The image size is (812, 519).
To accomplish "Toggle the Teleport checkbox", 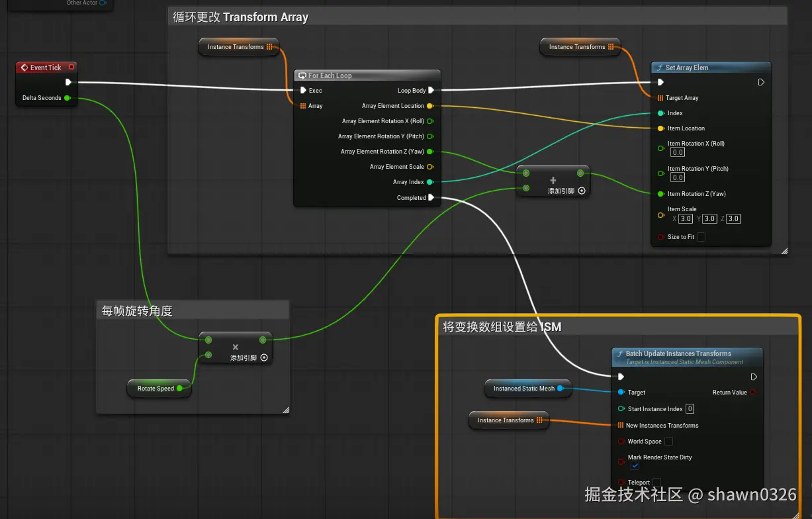I will pos(657,483).
